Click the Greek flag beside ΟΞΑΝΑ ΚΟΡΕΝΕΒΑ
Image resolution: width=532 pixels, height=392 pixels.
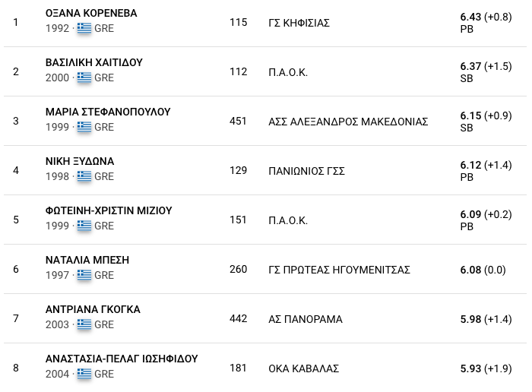84,28
